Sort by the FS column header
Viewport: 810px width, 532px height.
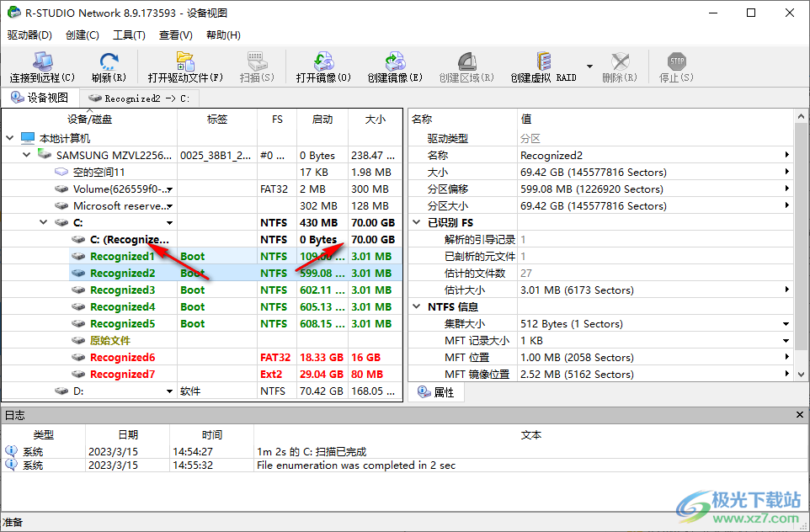point(277,120)
